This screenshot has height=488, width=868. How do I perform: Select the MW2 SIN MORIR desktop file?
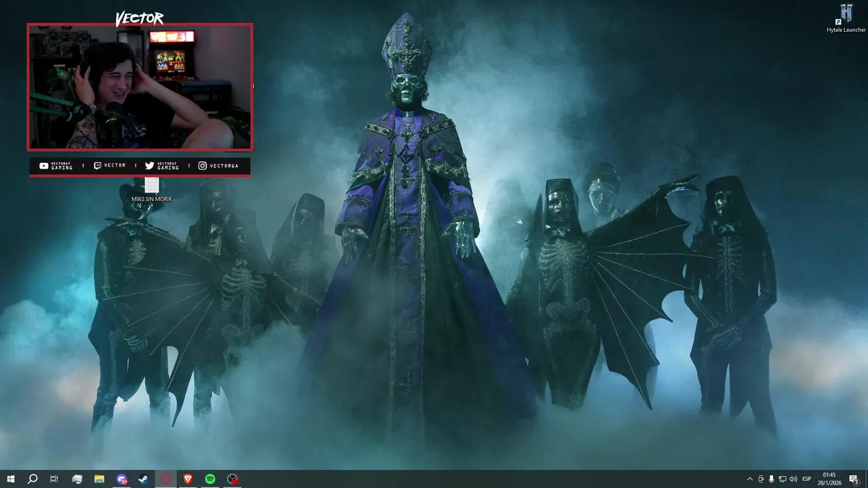(151, 190)
